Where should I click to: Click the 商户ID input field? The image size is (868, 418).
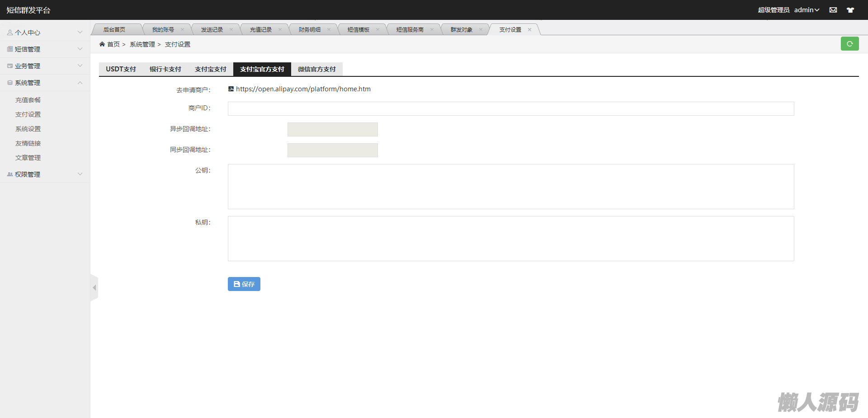click(511, 108)
